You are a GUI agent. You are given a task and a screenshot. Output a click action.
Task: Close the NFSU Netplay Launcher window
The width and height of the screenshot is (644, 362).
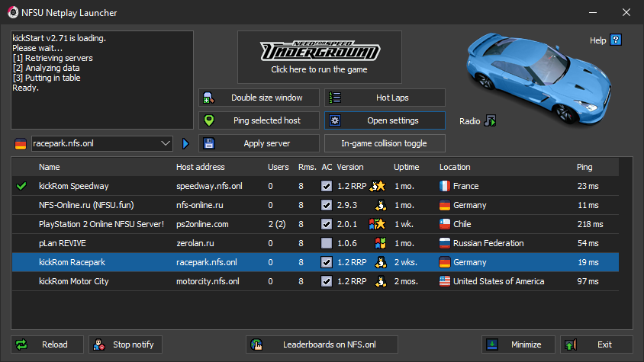click(x=626, y=13)
